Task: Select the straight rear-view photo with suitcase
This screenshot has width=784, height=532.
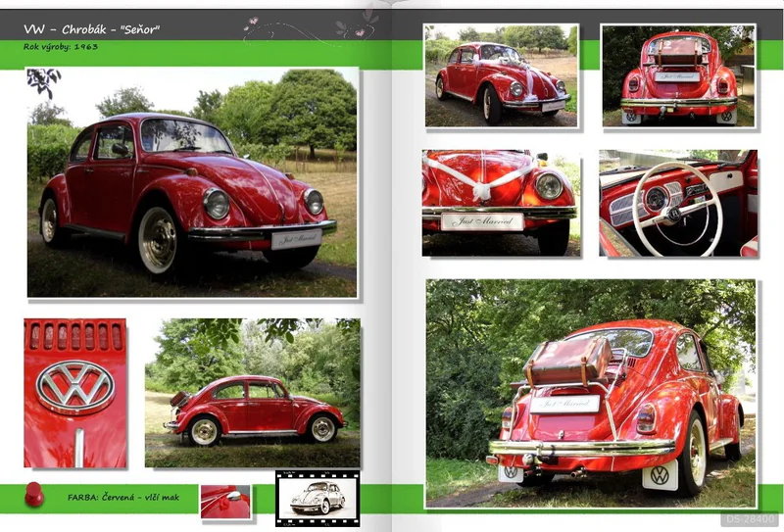Action: pyautogui.click(x=678, y=75)
